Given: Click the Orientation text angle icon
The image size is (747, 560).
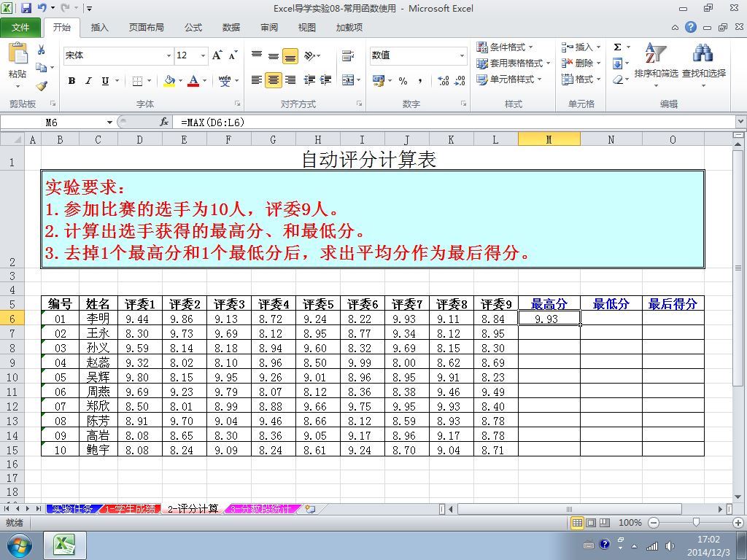Looking at the screenshot, I should point(310,55).
